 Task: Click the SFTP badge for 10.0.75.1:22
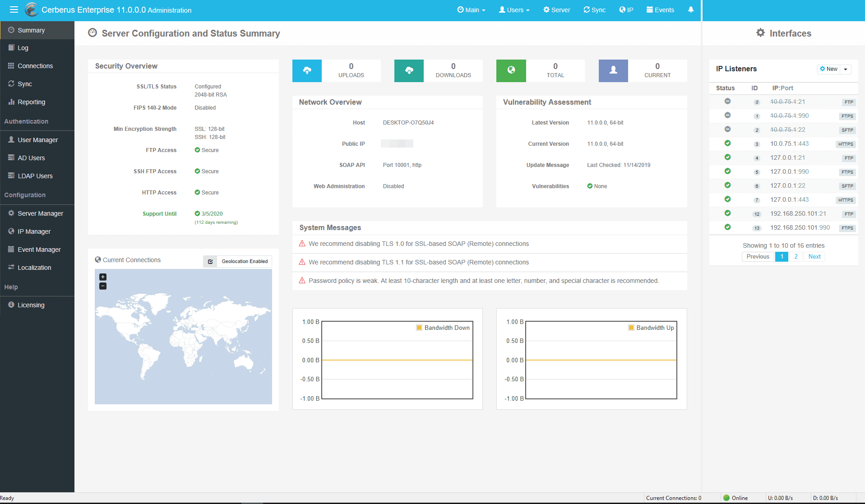tap(847, 130)
